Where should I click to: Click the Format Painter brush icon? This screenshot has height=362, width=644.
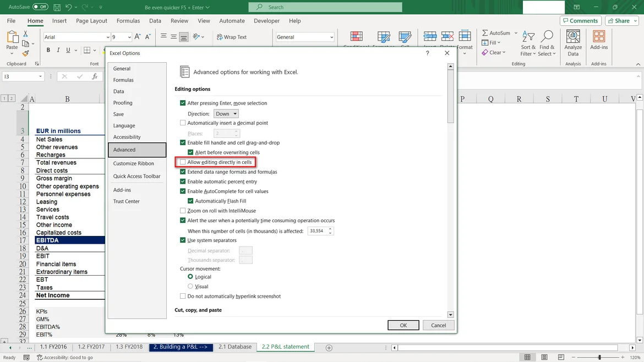pos(25,54)
